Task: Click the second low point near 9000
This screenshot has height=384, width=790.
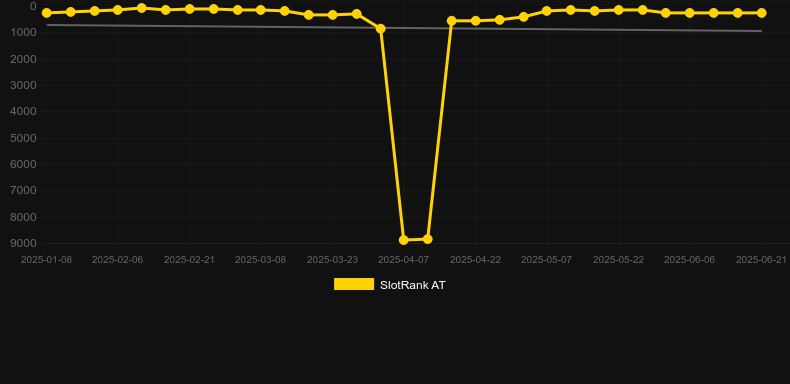Action: pyautogui.click(x=428, y=239)
